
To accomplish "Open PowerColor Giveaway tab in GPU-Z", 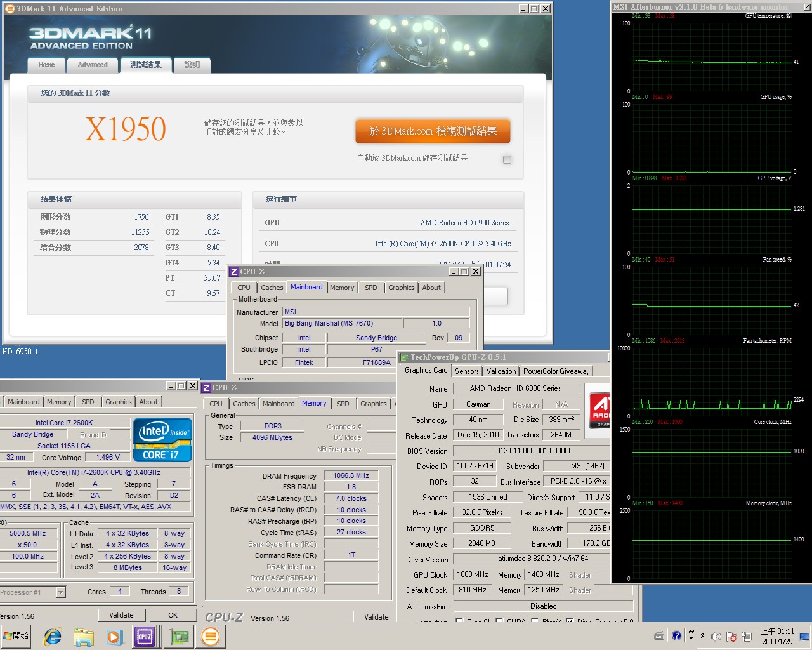I will [556, 371].
